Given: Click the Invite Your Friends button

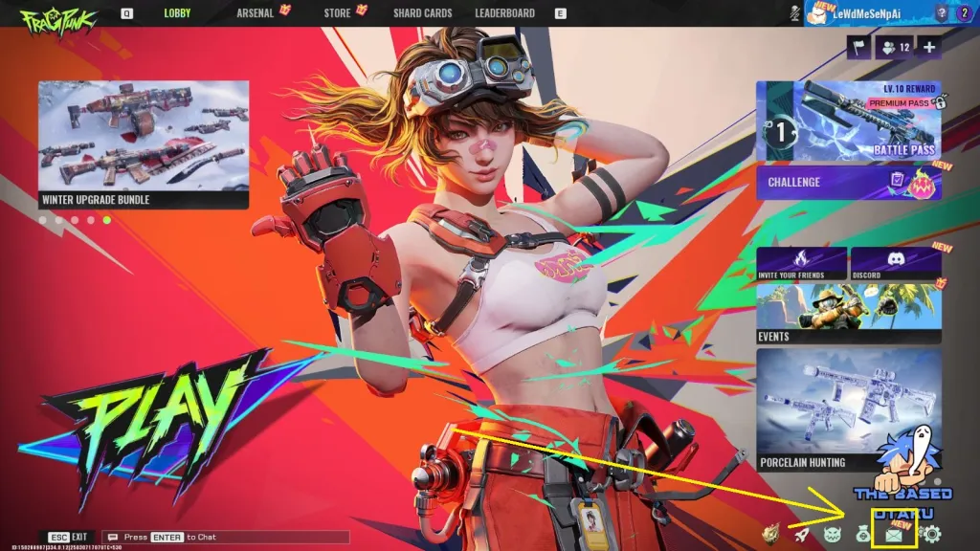Looking at the screenshot, I should pos(802,264).
